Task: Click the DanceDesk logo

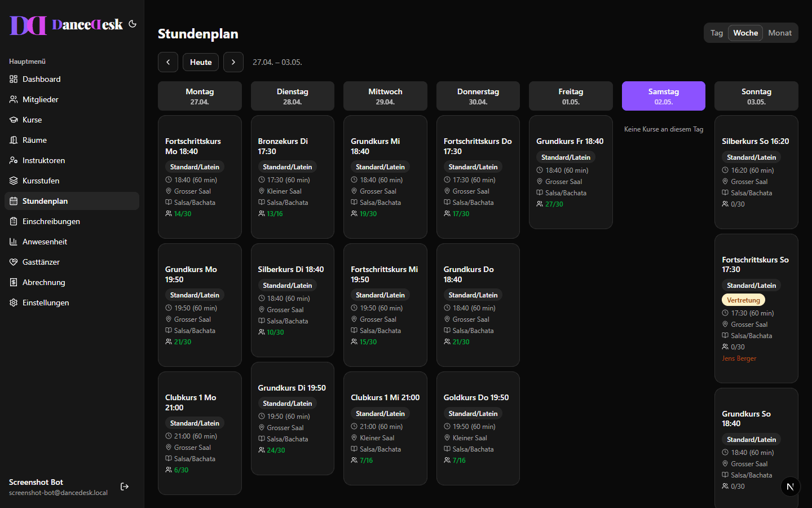Action: point(66,25)
